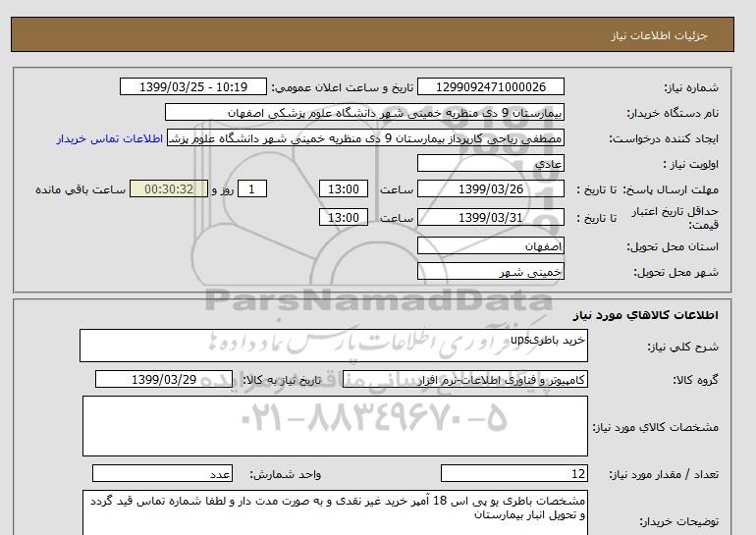This screenshot has width=756, height=535.
Task: Select the announcement date field 1399/03/25 - 10:19
Action: pos(192,86)
